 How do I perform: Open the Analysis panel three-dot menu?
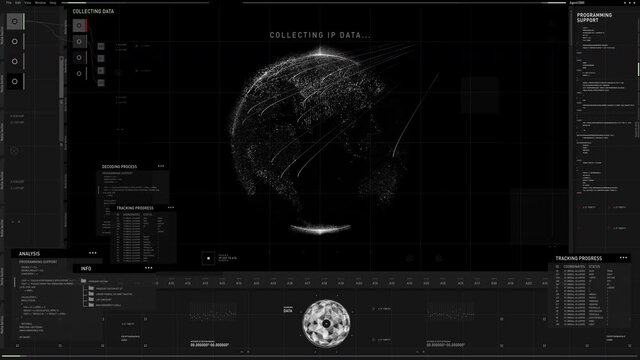tap(93, 253)
